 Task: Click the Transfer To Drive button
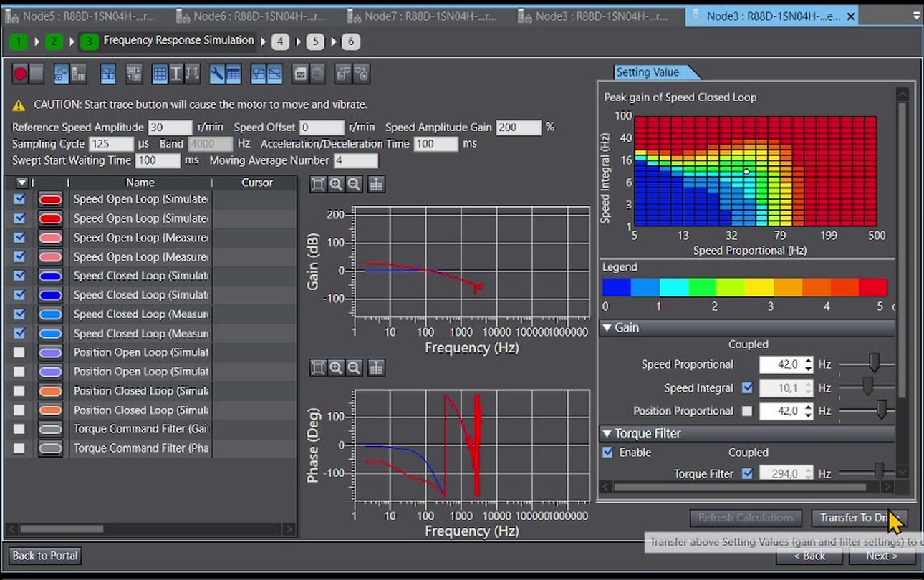pyautogui.click(x=859, y=518)
